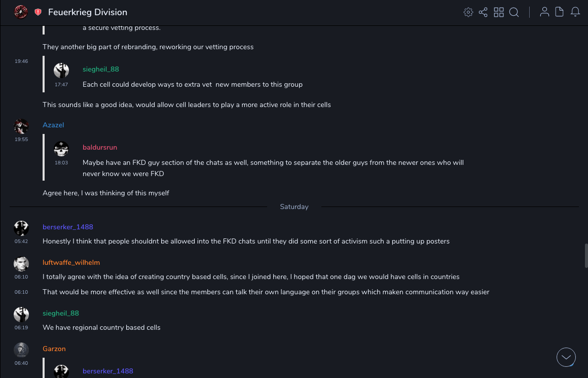Click the luftwaffe_wilhelm profile avatar
The image size is (588, 378).
pyautogui.click(x=21, y=264)
